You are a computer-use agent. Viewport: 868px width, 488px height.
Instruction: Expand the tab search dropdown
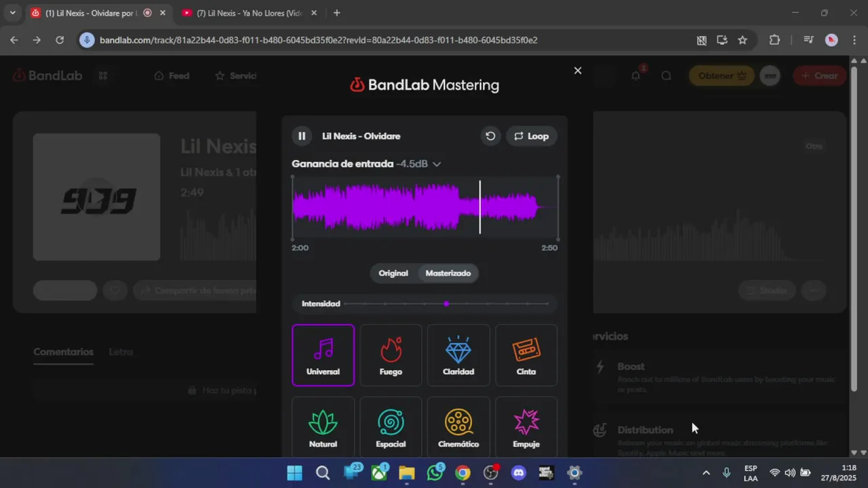tap(12, 13)
